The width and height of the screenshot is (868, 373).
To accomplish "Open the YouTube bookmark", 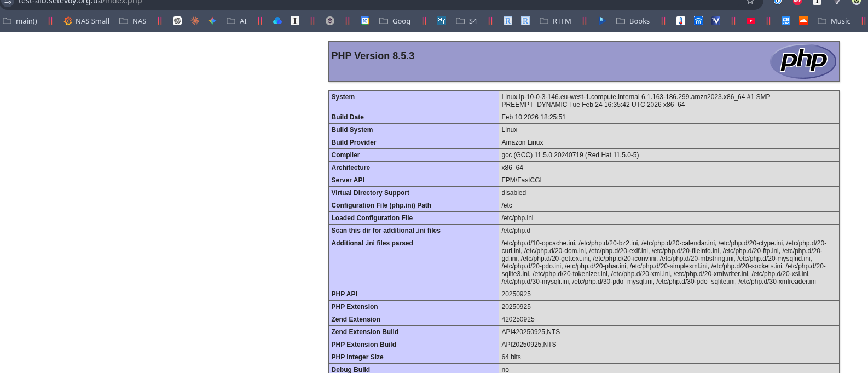I will (751, 21).
